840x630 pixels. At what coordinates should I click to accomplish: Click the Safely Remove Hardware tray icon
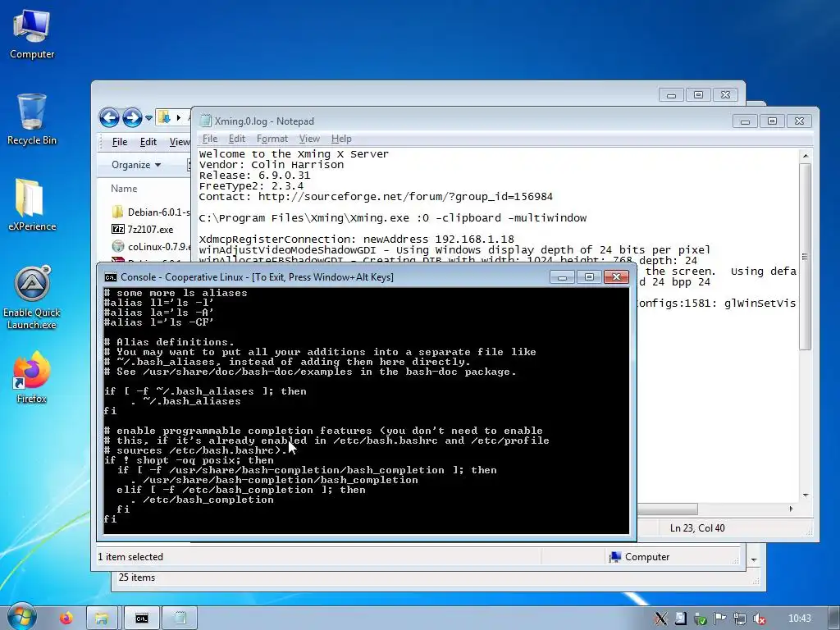pyautogui.click(x=701, y=619)
